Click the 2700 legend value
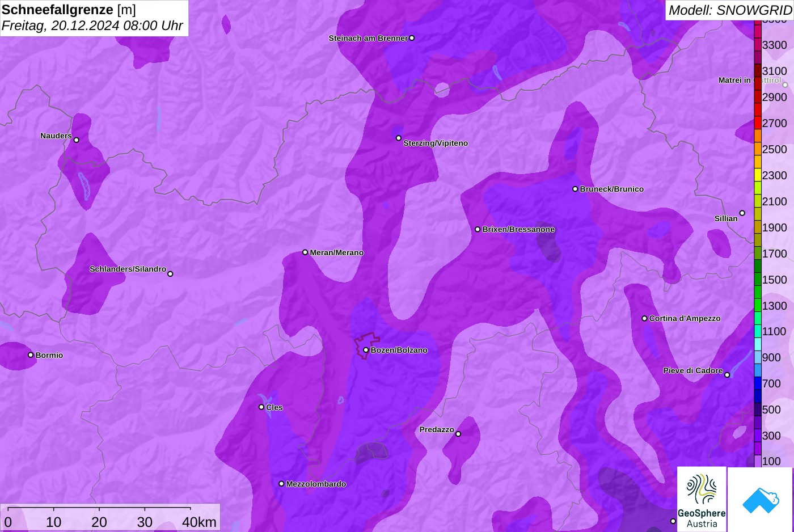The image size is (794, 532). click(x=775, y=123)
